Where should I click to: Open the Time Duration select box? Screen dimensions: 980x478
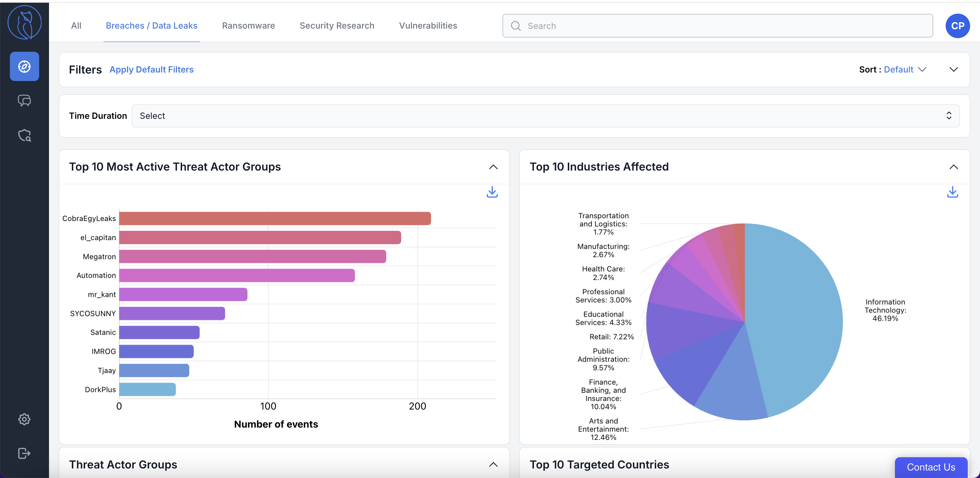pos(545,116)
